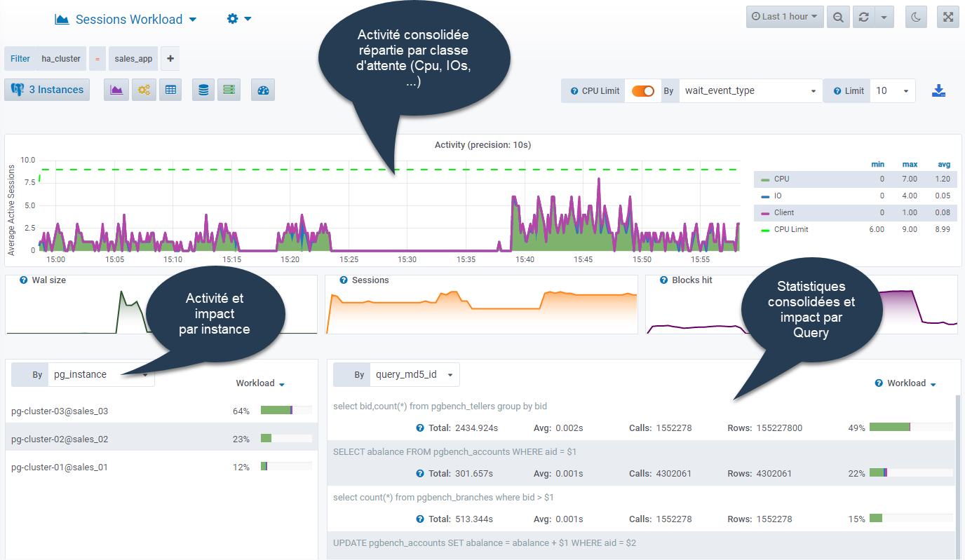Viewport: 965px width, 560px height.
Task: Sort instances by Workload column
Action: coord(260,383)
